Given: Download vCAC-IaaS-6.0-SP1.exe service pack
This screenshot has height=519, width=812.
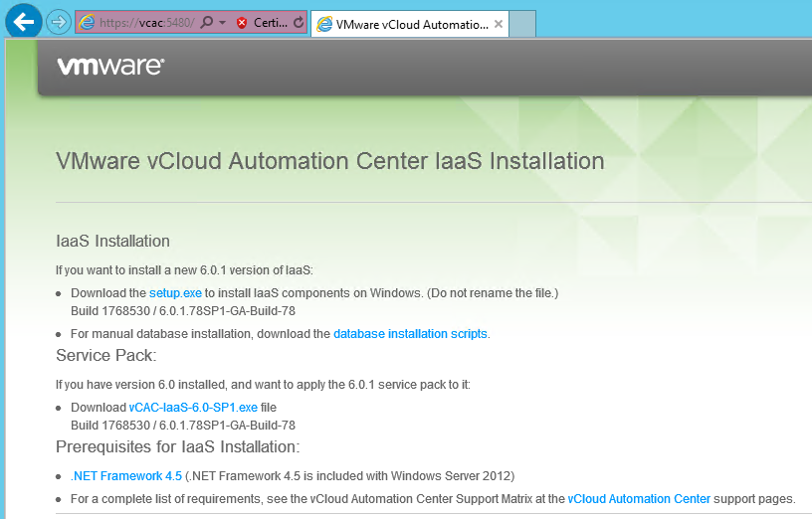Looking at the screenshot, I should coord(193,408).
